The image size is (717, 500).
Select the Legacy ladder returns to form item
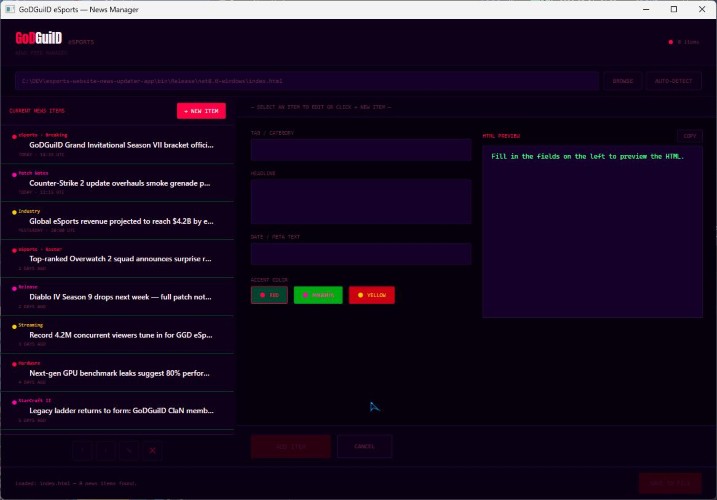[x=118, y=410]
